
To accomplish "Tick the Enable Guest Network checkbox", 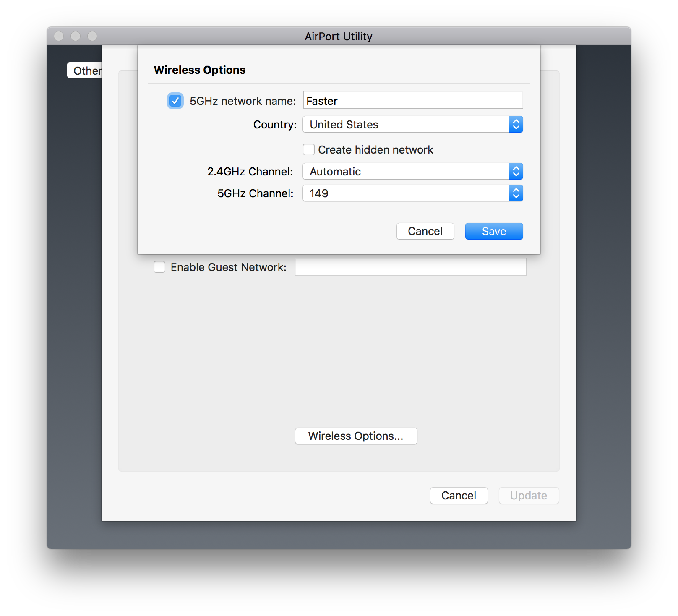I will click(159, 267).
